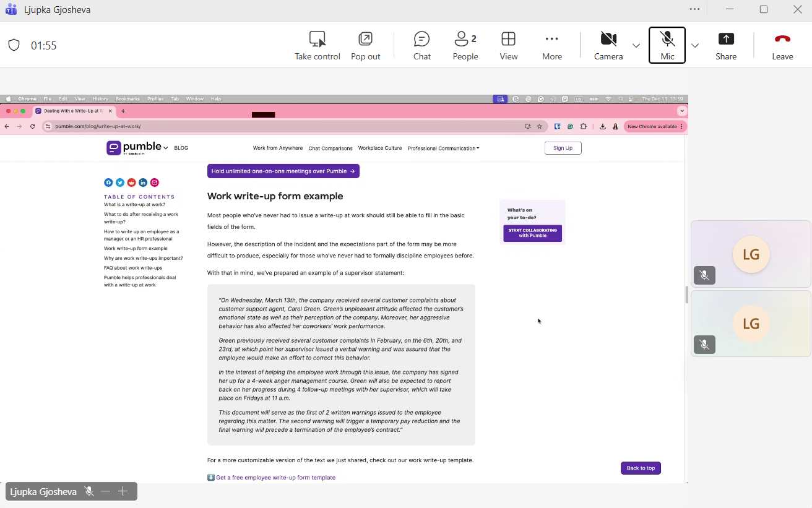Open the free employee write-up form template link
This screenshot has height=508, width=812.
point(275,477)
